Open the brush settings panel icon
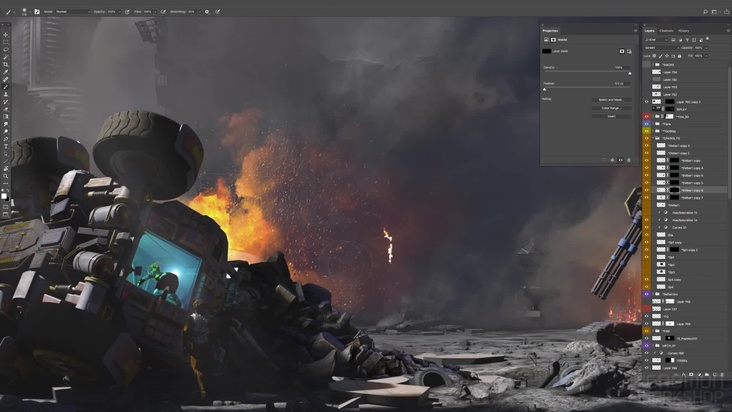Image resolution: width=732 pixels, height=412 pixels. [37, 12]
